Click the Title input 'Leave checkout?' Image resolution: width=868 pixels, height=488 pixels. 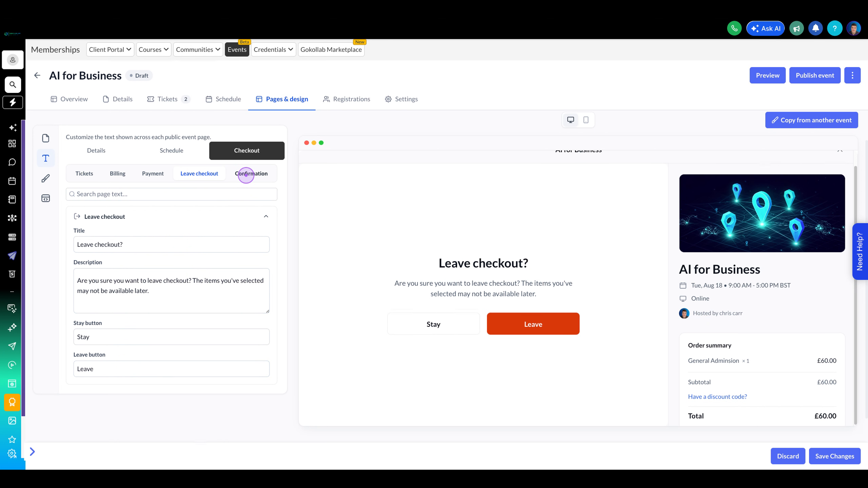(172, 244)
